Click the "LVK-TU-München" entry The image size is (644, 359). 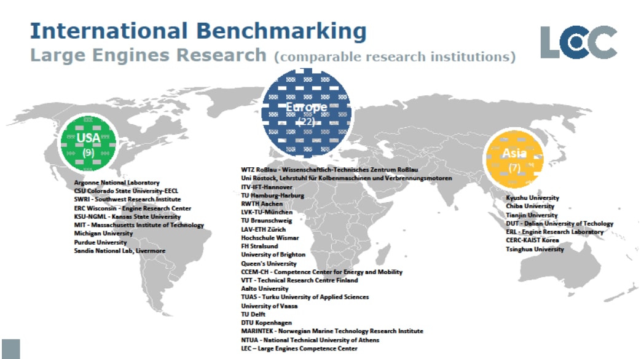267,212
